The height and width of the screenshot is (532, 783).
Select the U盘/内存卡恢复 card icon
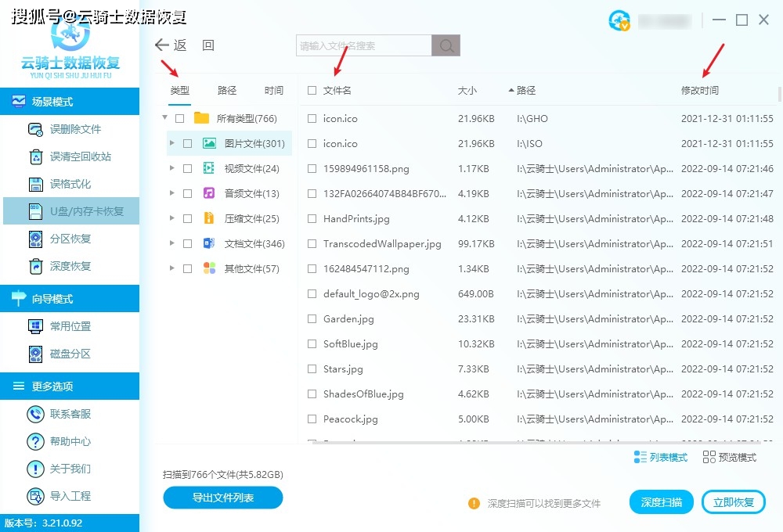coord(35,211)
